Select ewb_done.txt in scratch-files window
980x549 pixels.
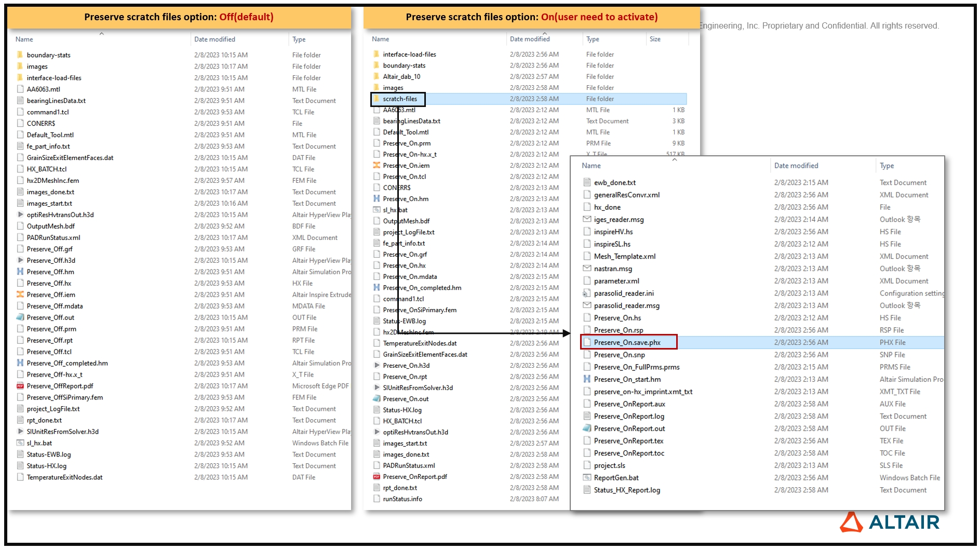tap(615, 182)
